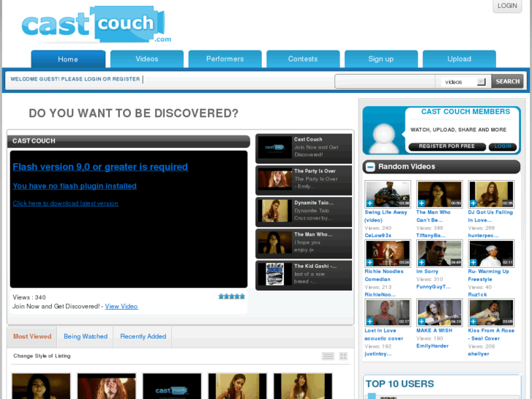Select Dynamite Taio playlist item
The height and width of the screenshot is (399, 532).
(x=304, y=212)
